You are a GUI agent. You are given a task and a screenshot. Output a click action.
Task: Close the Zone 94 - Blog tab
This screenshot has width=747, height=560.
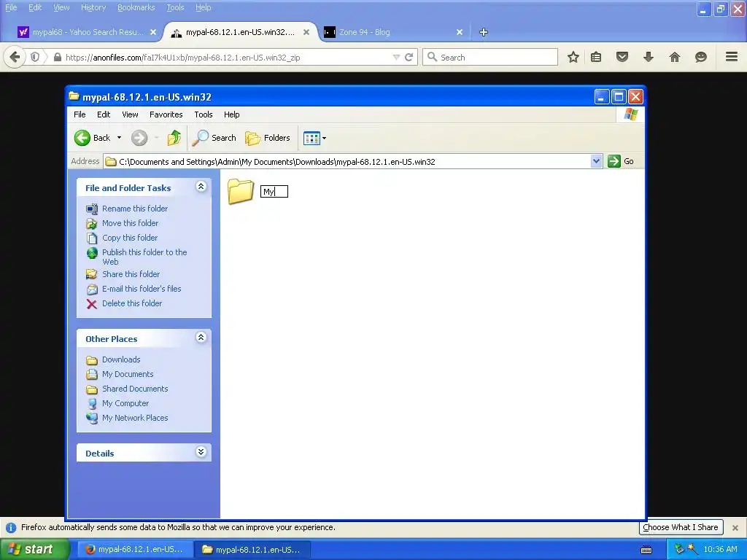click(x=460, y=32)
